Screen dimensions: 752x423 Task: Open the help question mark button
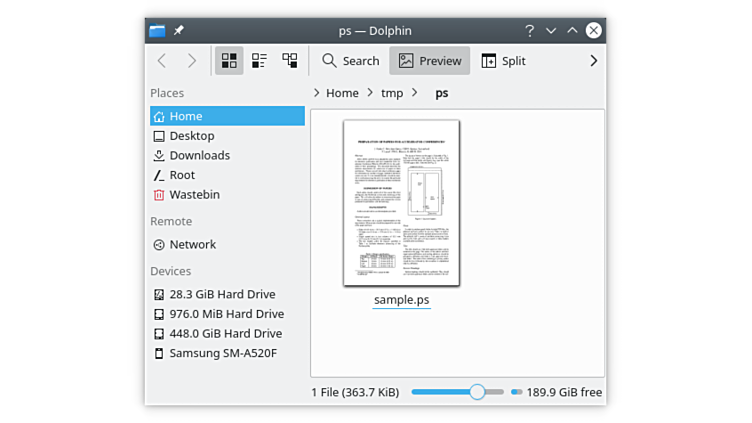(529, 31)
